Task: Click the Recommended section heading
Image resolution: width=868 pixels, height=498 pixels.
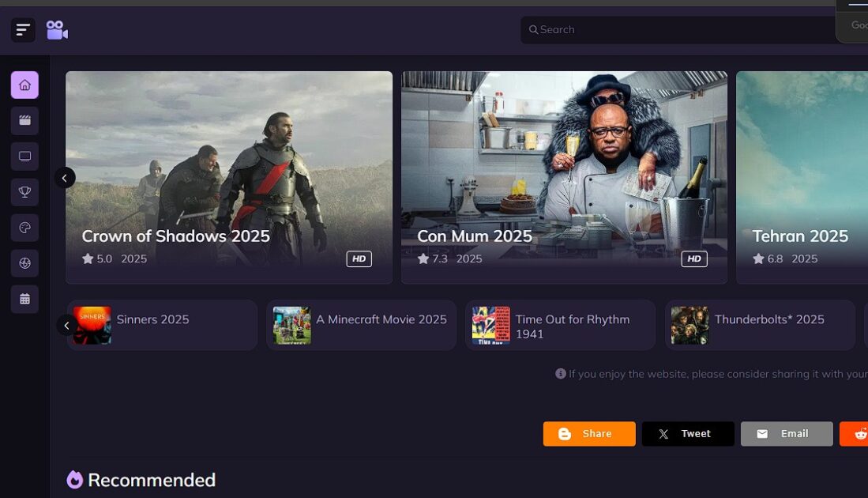Action: (x=152, y=480)
